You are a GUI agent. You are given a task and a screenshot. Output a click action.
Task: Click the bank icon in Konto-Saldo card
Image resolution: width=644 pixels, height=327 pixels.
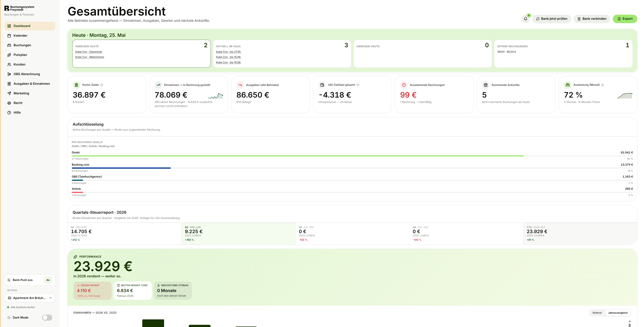77,85
